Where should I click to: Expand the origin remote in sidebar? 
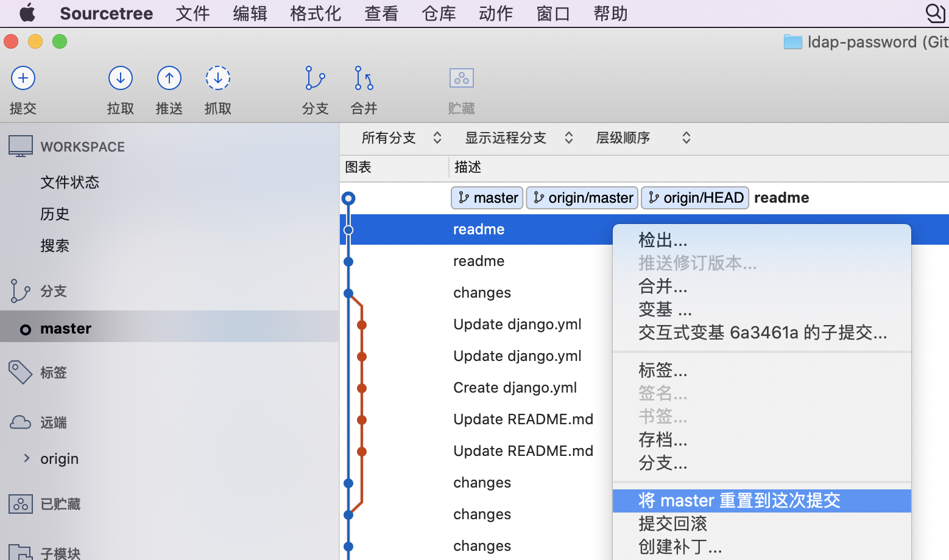click(26, 458)
